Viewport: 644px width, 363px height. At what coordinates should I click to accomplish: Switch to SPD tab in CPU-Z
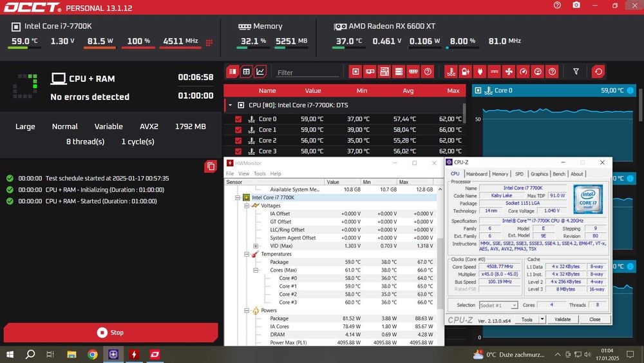click(519, 174)
